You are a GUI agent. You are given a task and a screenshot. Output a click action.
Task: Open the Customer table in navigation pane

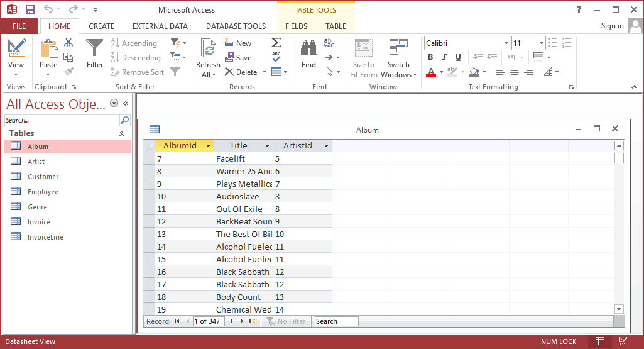pyautogui.click(x=43, y=177)
